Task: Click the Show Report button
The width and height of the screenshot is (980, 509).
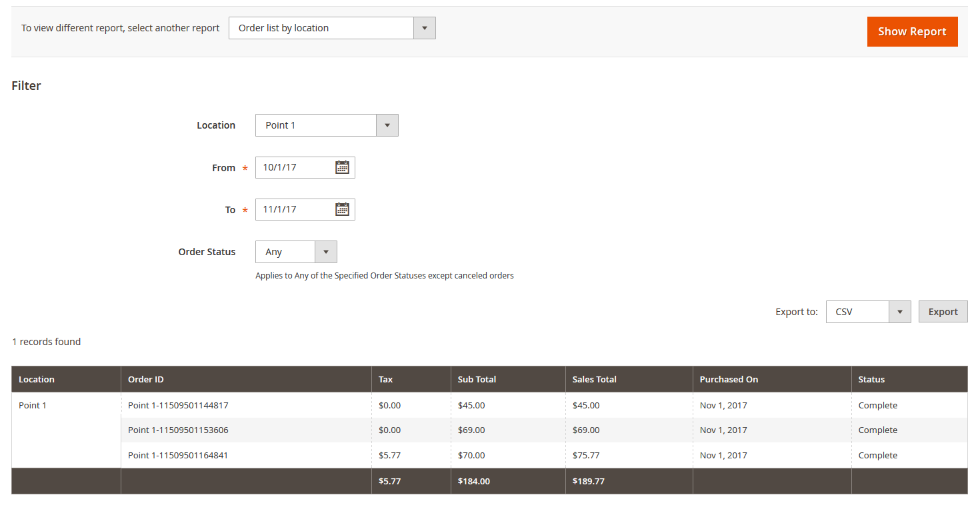Action: [912, 31]
